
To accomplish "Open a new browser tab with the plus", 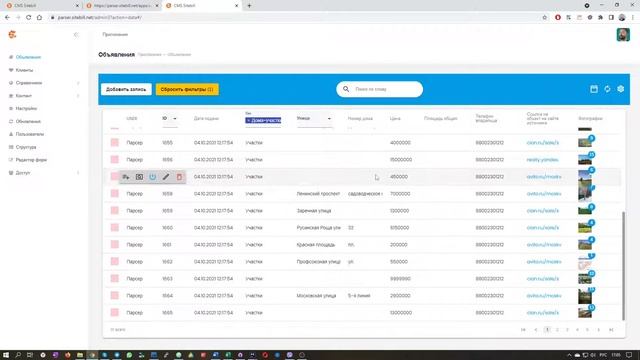I will point(249,6).
